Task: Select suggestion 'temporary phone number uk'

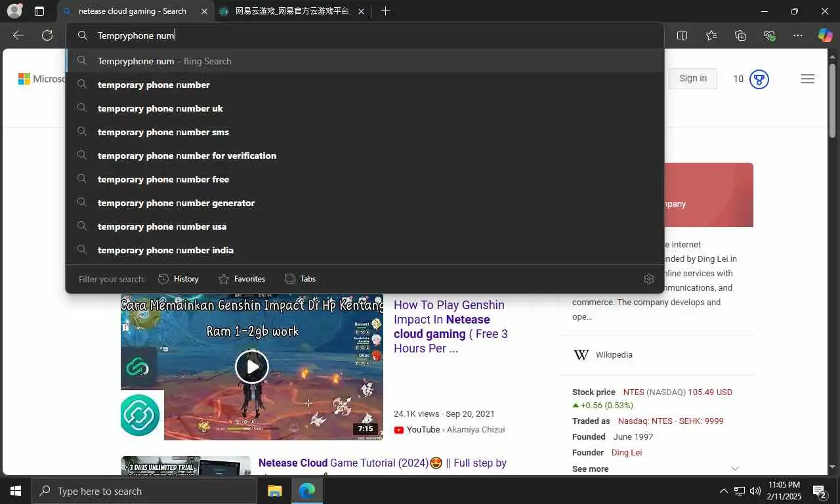Action: (x=365, y=108)
